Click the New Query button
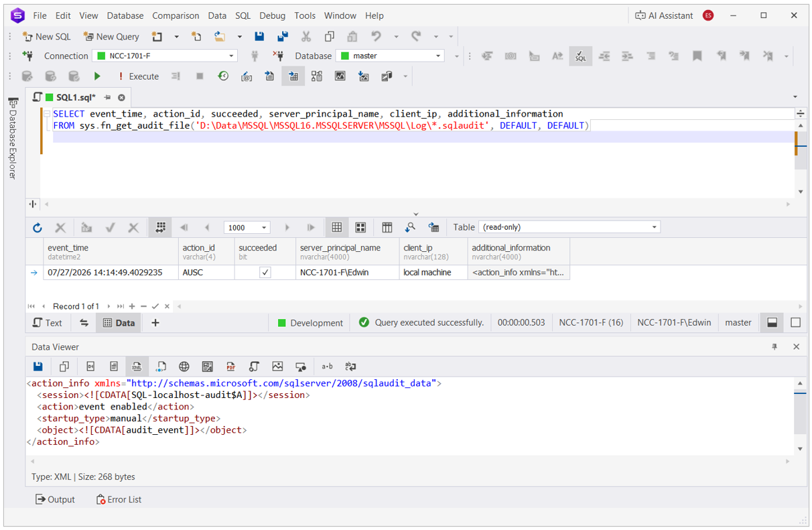 point(111,37)
